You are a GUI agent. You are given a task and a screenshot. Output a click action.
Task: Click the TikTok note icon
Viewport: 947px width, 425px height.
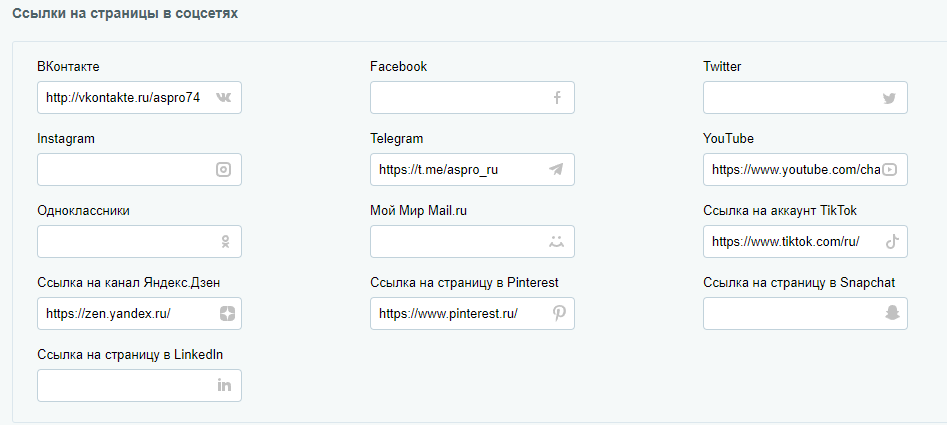click(x=892, y=241)
